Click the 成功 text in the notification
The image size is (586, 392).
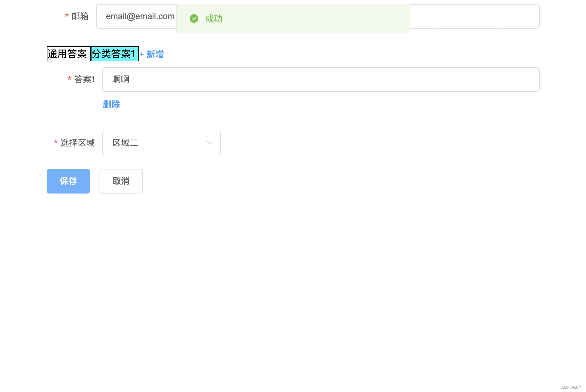[x=214, y=19]
